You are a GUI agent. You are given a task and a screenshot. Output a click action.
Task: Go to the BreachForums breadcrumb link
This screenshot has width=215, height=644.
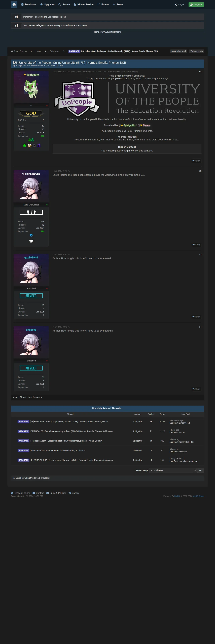(19, 51)
